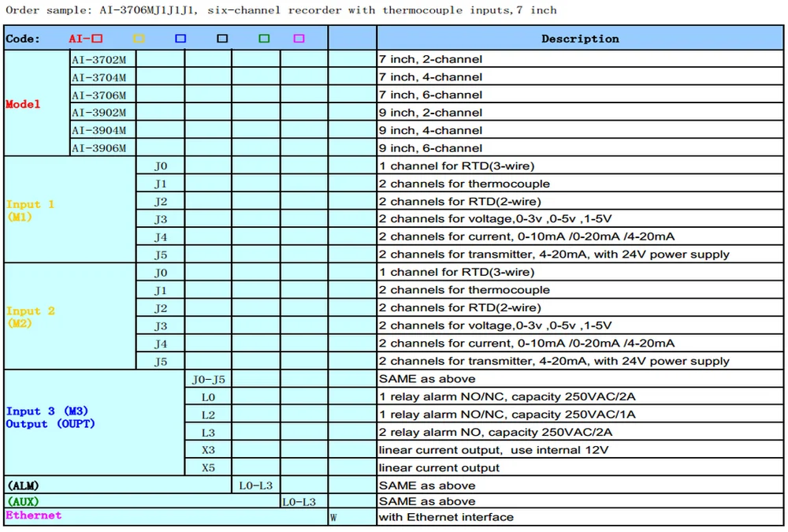Image resolution: width=788 pixels, height=532 pixels.
Task: Click 'Input 3 (M3) Output (OUPT)' section label
Action: point(50,418)
